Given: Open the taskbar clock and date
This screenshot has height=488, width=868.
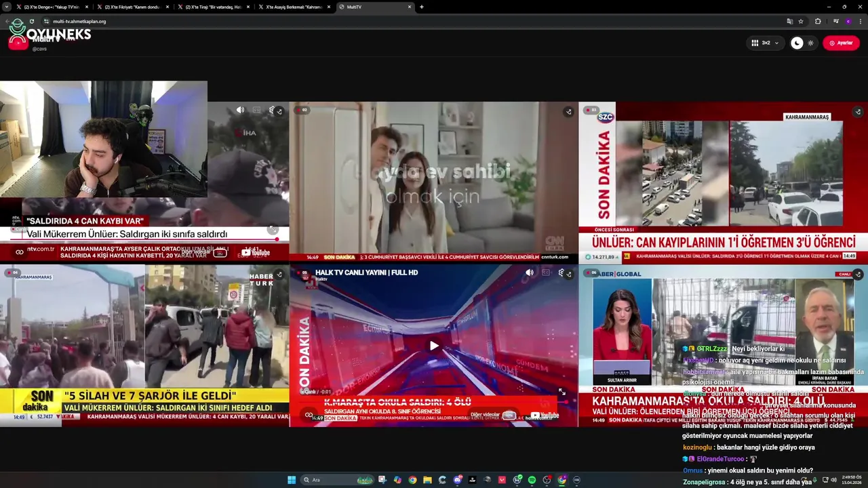Looking at the screenshot, I should click(x=851, y=480).
